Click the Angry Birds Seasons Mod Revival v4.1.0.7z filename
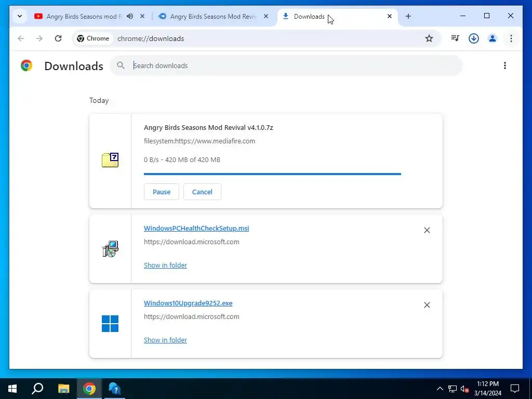 click(x=208, y=128)
